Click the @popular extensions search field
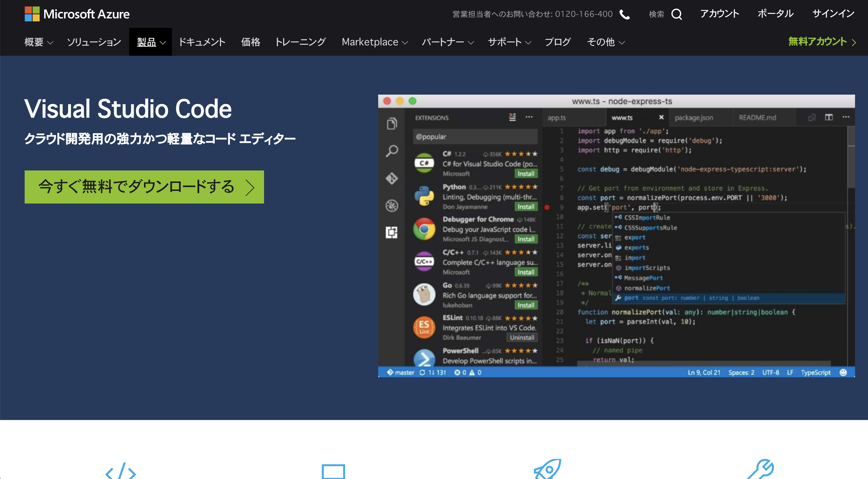This screenshot has height=479, width=868. [475, 137]
